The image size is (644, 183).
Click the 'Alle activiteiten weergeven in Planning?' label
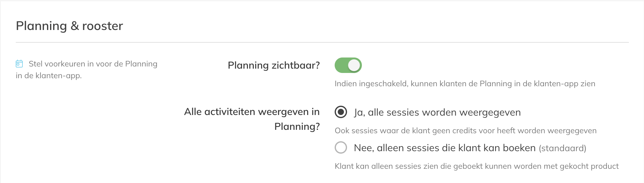click(x=252, y=119)
